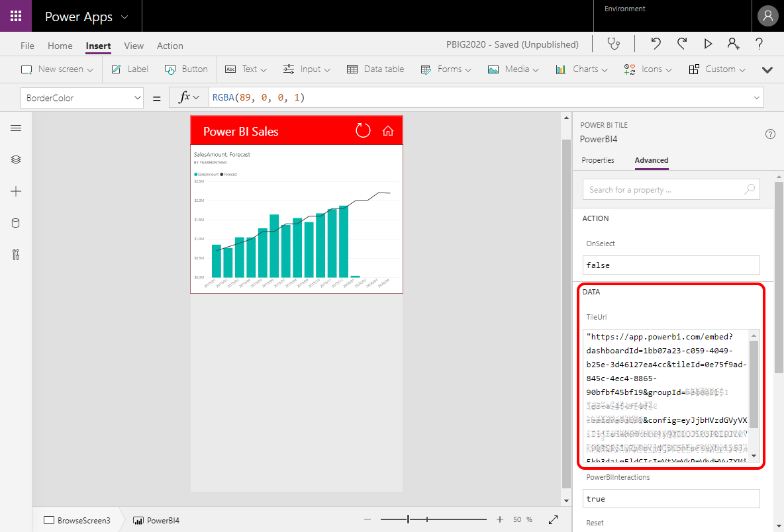Insert a Data table control

pyautogui.click(x=375, y=69)
